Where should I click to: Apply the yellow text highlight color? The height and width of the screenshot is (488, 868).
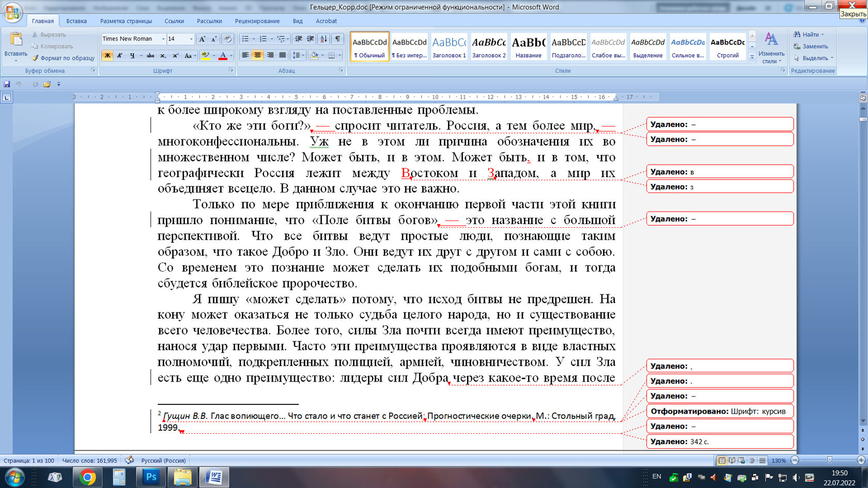pos(206,55)
